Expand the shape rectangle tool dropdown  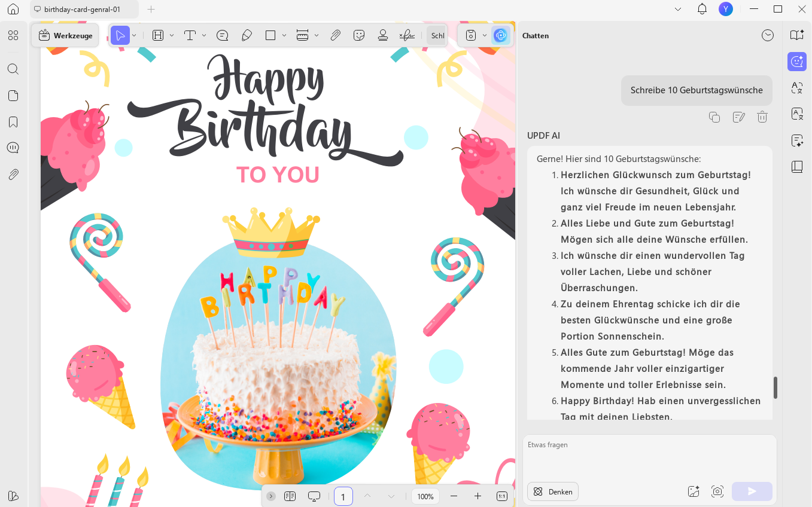pos(284,36)
